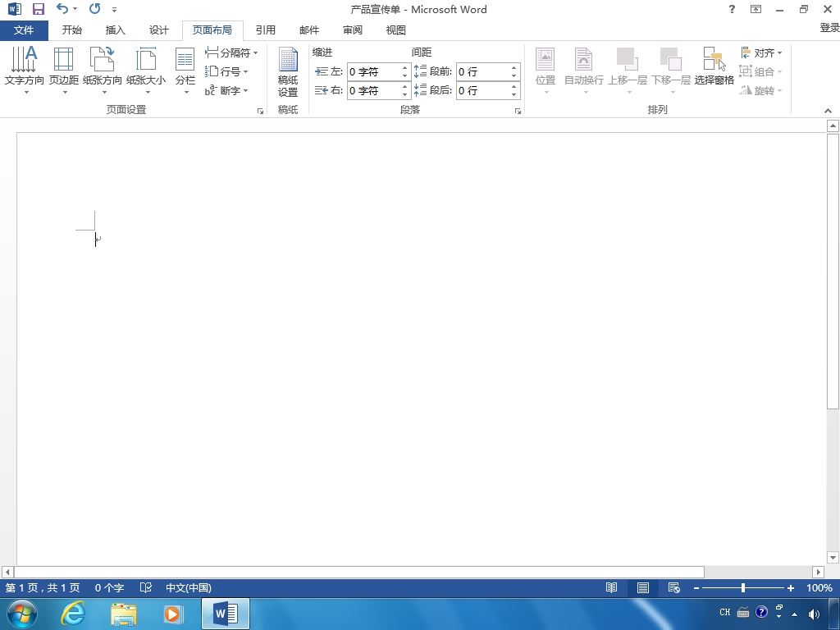Click the Selection Pane (选择窗格) icon
Viewport: 840px width, 630px height.
pyautogui.click(x=714, y=66)
